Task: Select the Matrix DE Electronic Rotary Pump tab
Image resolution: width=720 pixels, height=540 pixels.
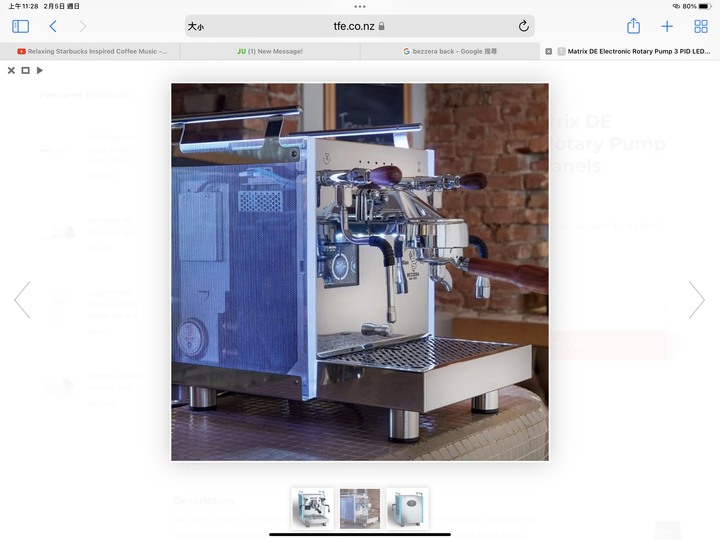Action: pyautogui.click(x=634, y=51)
